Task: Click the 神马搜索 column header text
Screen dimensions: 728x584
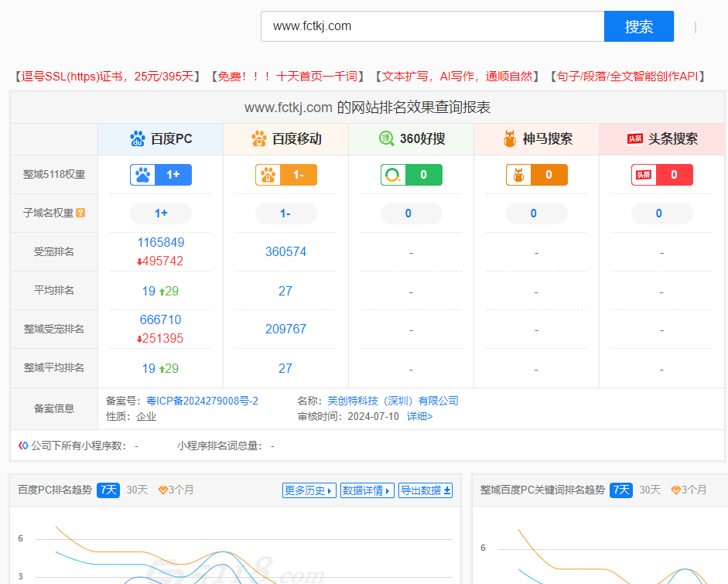Action: click(548, 138)
